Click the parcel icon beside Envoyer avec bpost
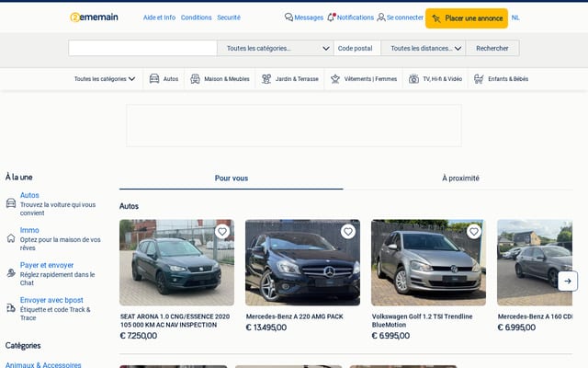Image resolution: width=588 pixels, height=368 pixels. (11, 308)
